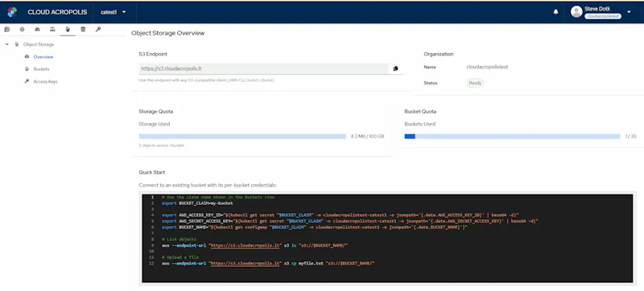
Task: Click the S3 endpoint usage hint text
Action: click(208, 80)
